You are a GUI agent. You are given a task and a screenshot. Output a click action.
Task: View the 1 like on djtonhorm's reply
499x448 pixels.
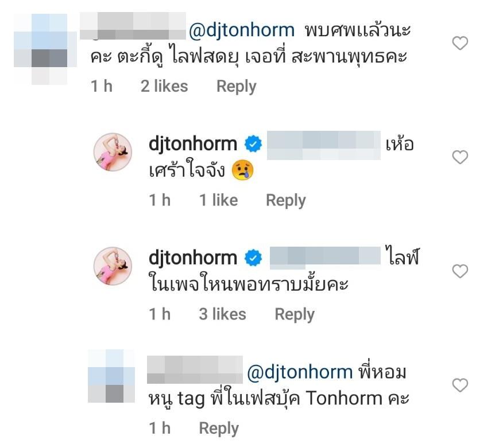[218, 200]
